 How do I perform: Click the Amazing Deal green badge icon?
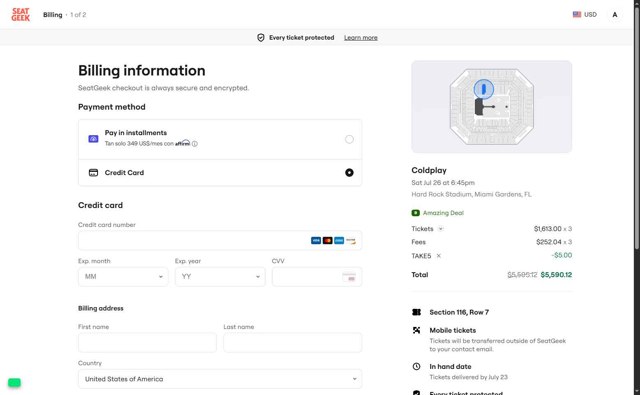(415, 213)
